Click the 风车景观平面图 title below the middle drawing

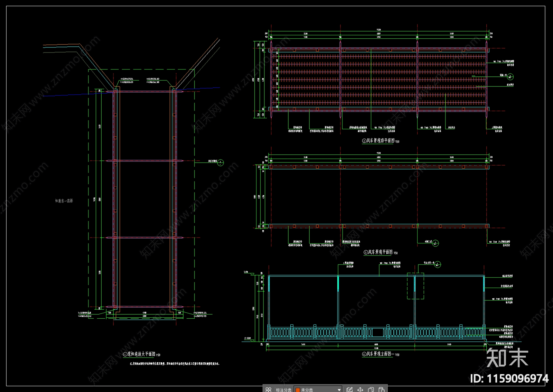[x=380, y=252]
